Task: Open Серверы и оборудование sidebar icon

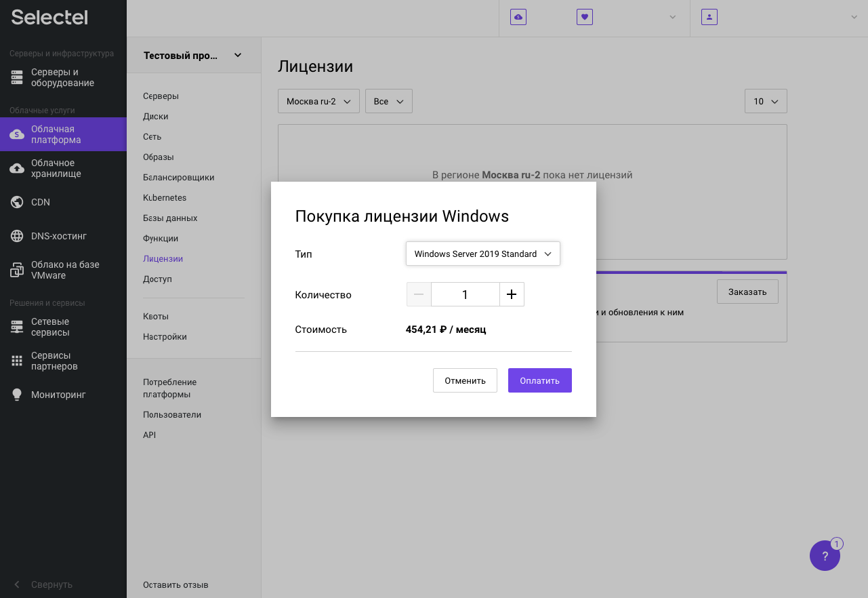Action: 17,78
